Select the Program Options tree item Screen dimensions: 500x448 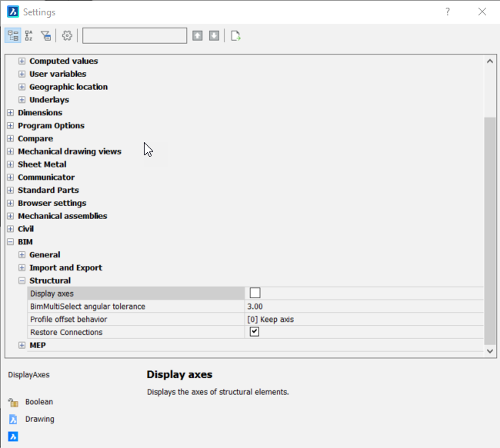(51, 126)
